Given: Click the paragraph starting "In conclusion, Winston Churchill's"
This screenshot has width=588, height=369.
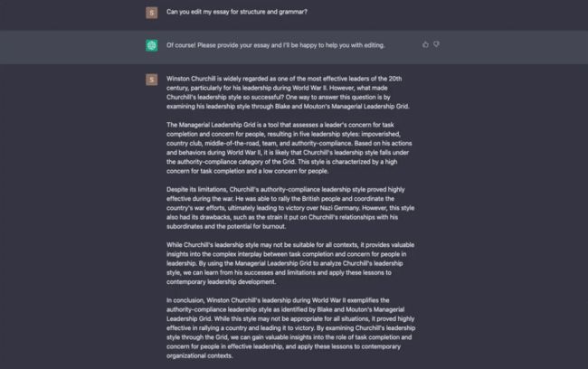Looking at the screenshot, I should click(291, 327).
